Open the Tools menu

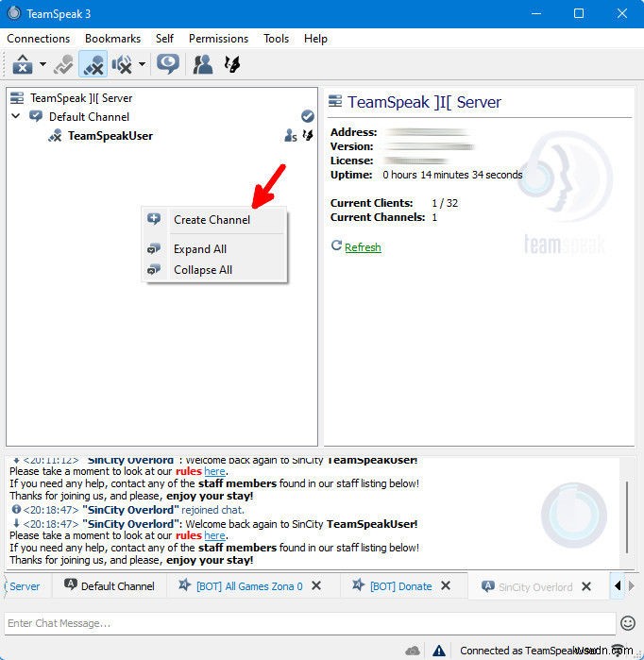[x=276, y=39]
